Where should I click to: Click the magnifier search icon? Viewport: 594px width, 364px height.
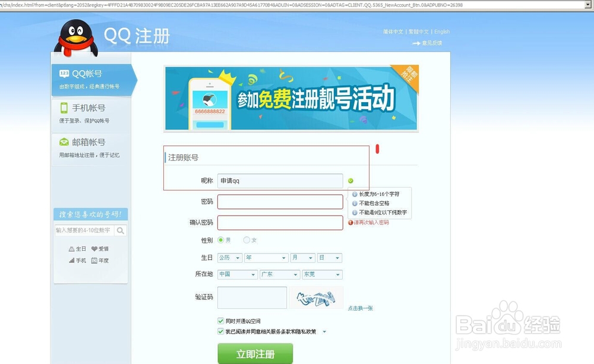(121, 230)
